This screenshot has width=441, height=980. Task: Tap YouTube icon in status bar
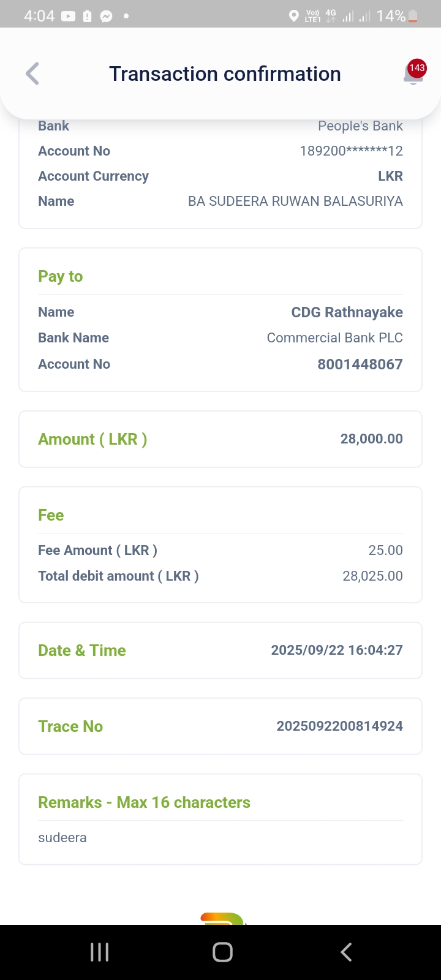(x=68, y=17)
